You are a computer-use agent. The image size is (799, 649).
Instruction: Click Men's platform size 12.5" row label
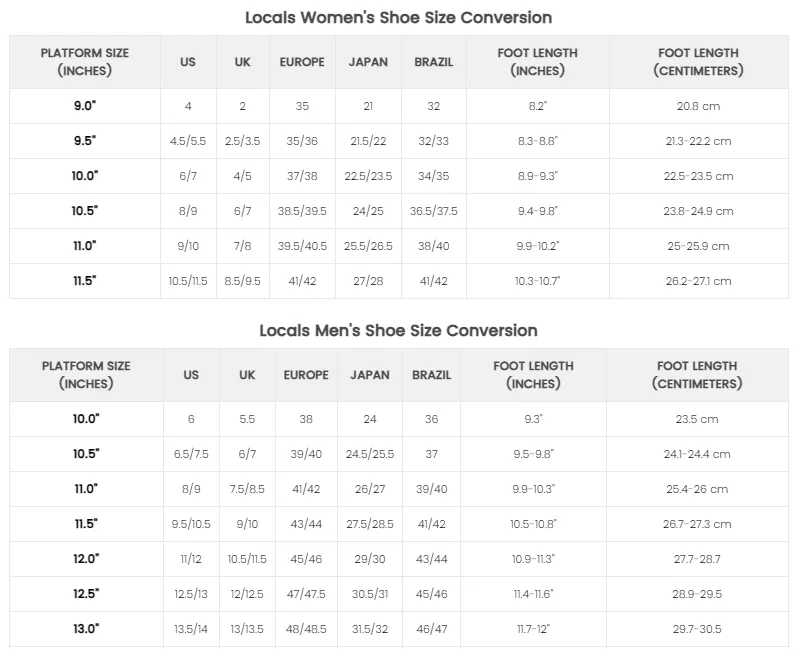[86, 594]
